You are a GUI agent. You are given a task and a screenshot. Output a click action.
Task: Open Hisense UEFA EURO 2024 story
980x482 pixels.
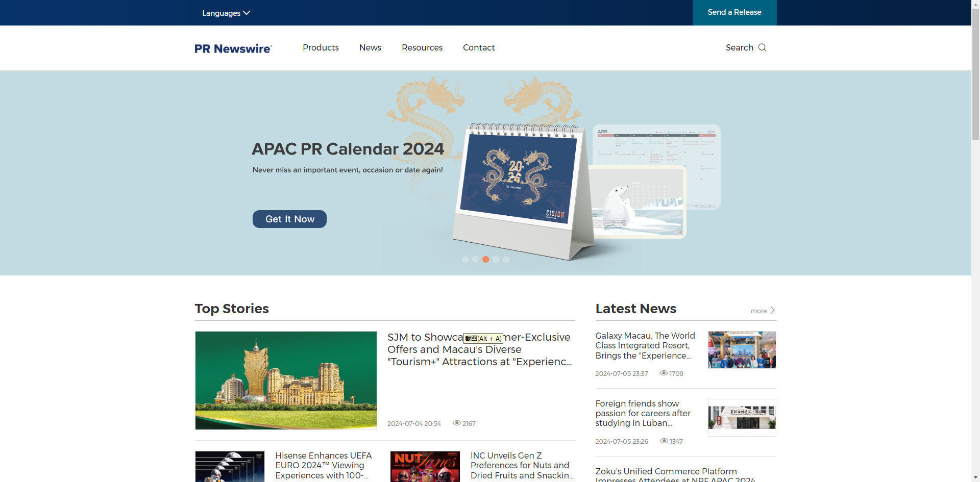324,465
